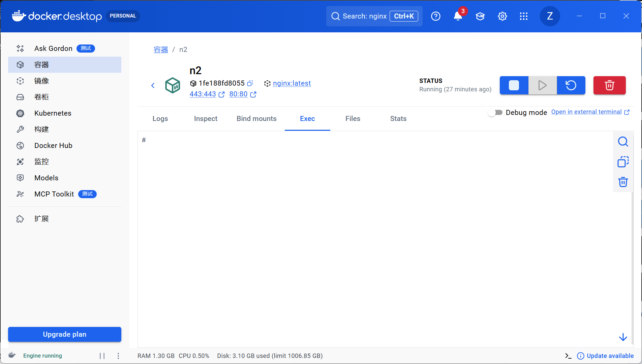Open Models in the sidebar
The height and width of the screenshot is (364, 642).
[x=64, y=178]
